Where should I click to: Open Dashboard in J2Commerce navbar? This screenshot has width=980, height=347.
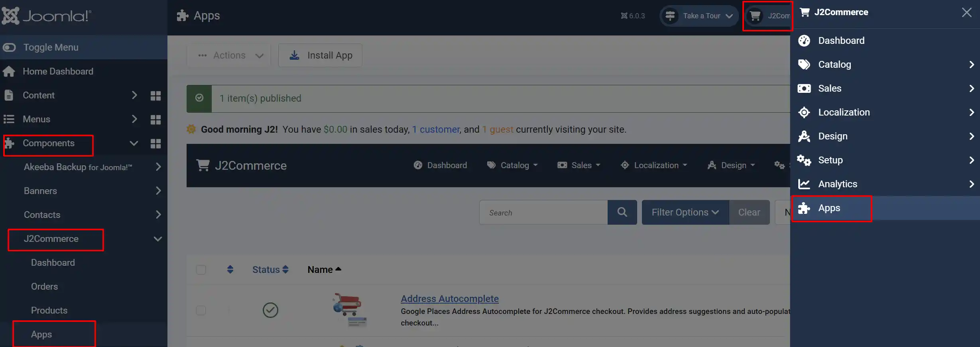pos(440,165)
